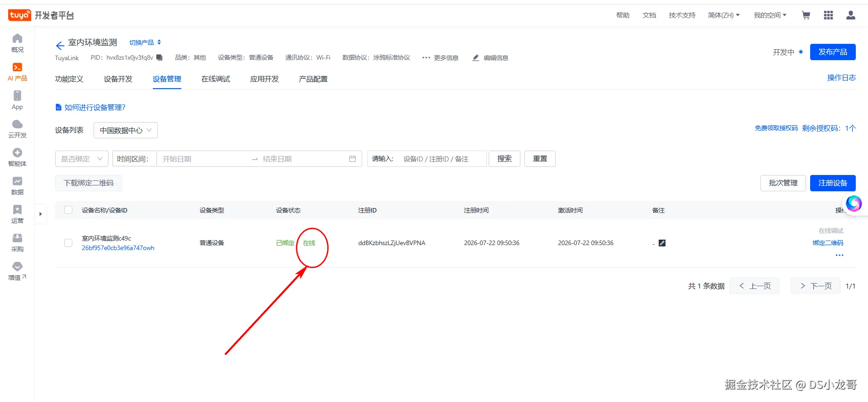Open the user account icon
868x402 pixels.
pyautogui.click(x=851, y=15)
